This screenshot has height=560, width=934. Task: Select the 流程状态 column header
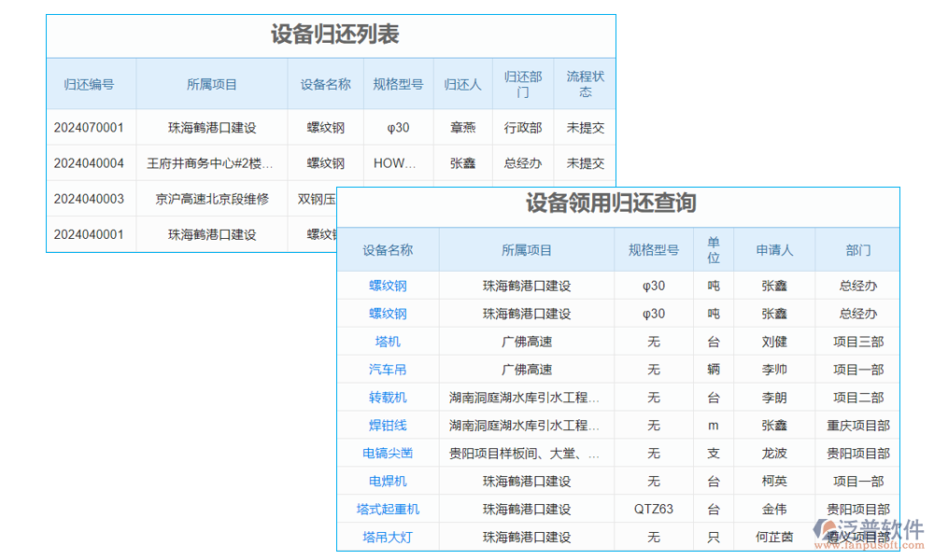pyautogui.click(x=586, y=84)
